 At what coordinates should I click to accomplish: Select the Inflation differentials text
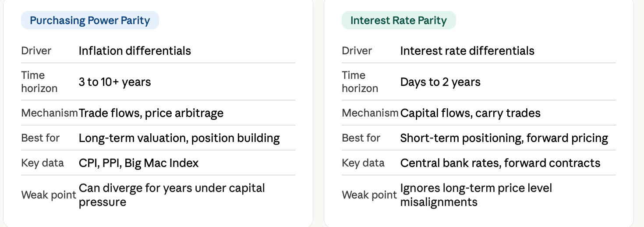[x=135, y=51]
